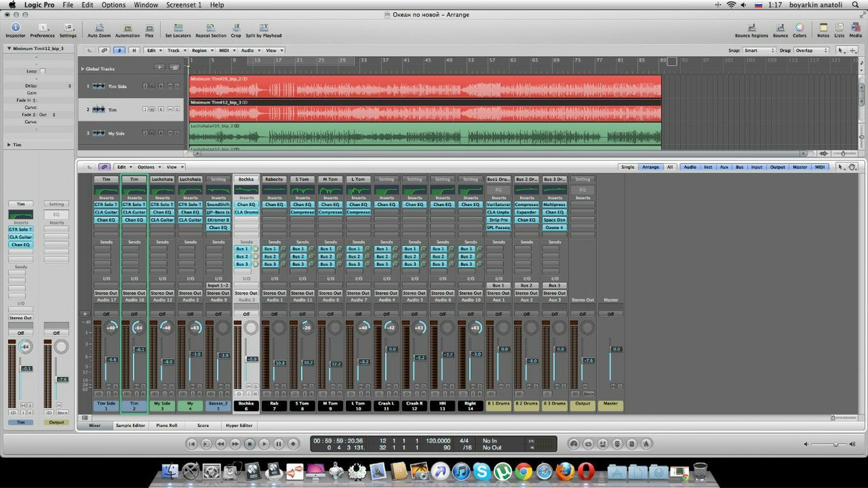The width and height of the screenshot is (868, 488).
Task: Expand the Global Tracks disclosure triangle
Action: click(x=82, y=69)
